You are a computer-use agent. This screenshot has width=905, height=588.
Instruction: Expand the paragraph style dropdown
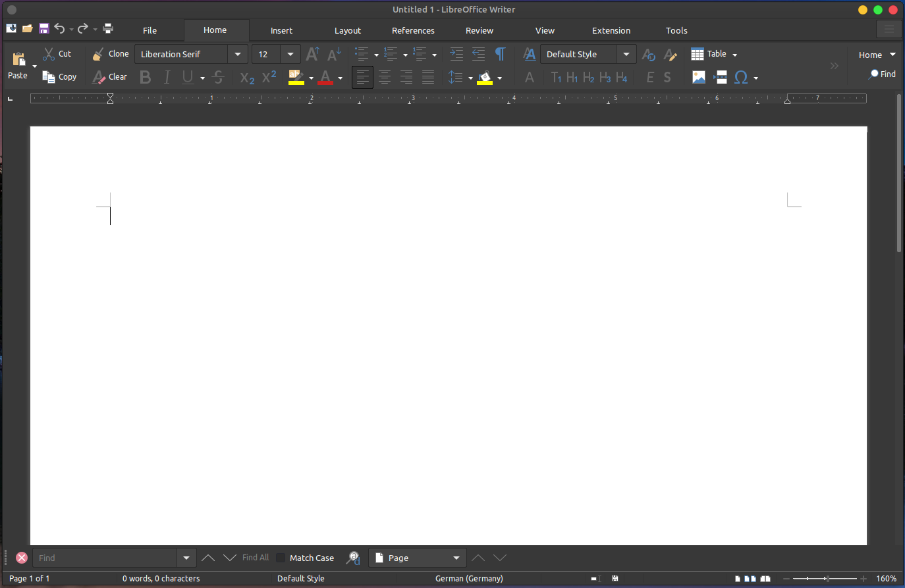point(627,54)
